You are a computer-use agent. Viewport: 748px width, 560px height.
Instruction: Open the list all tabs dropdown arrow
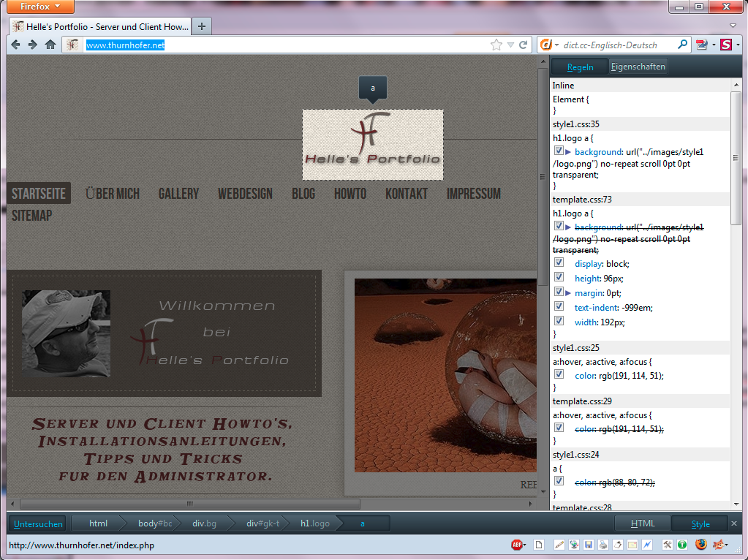tap(733, 26)
